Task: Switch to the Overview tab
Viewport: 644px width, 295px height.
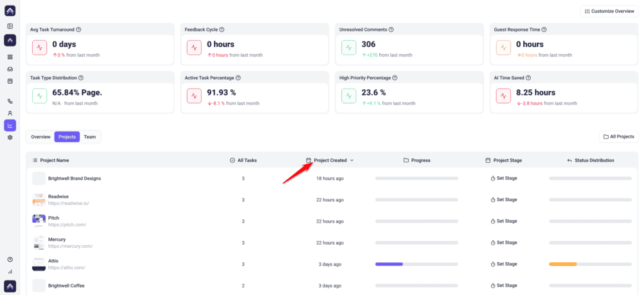Action: 41,137
